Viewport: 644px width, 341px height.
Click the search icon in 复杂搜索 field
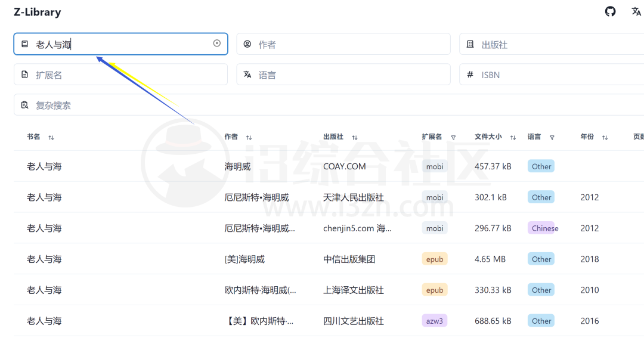click(x=24, y=105)
